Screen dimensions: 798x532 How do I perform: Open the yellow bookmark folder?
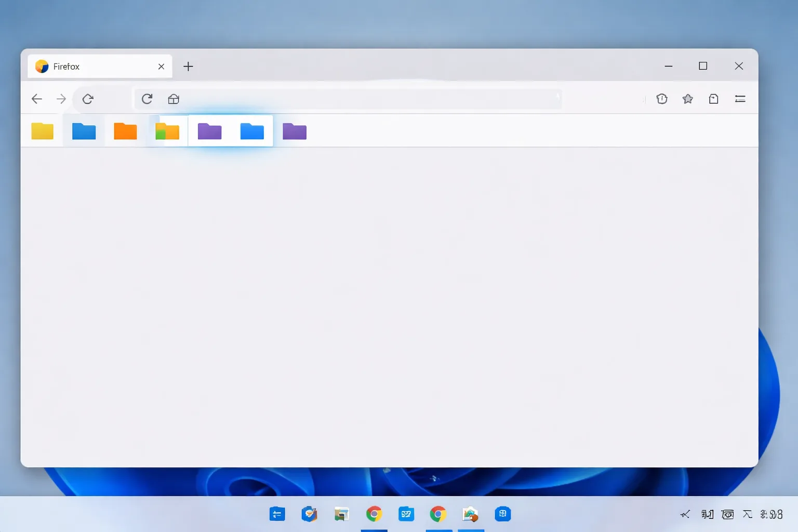pos(42,131)
